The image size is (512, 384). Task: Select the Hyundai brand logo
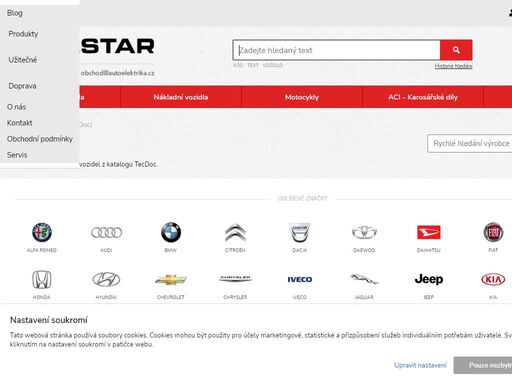106,279
